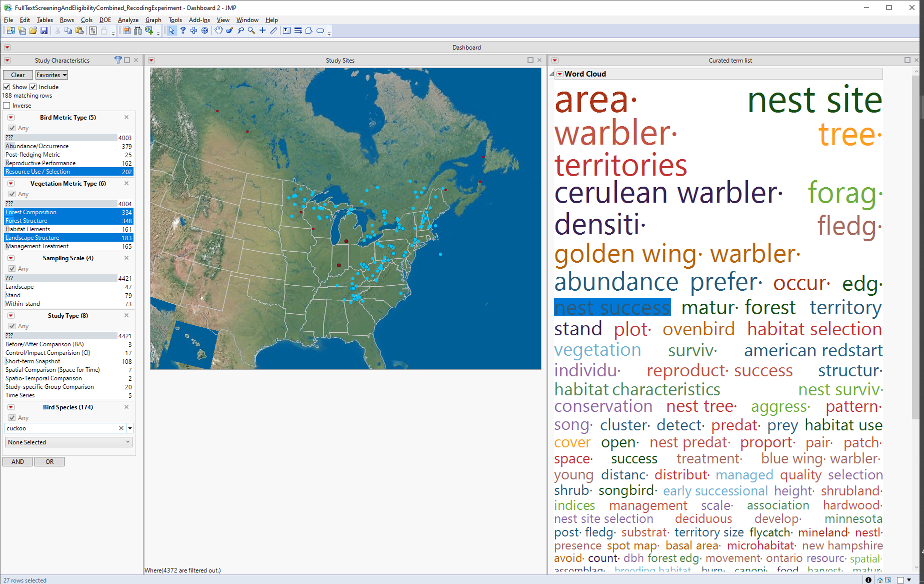
Task: Open the help question mark tool
Action: 183,31
